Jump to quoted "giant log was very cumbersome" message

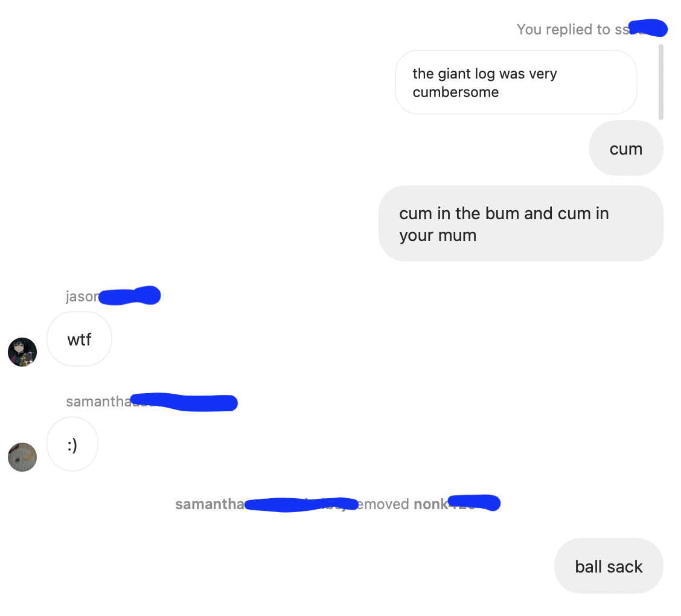click(516, 83)
